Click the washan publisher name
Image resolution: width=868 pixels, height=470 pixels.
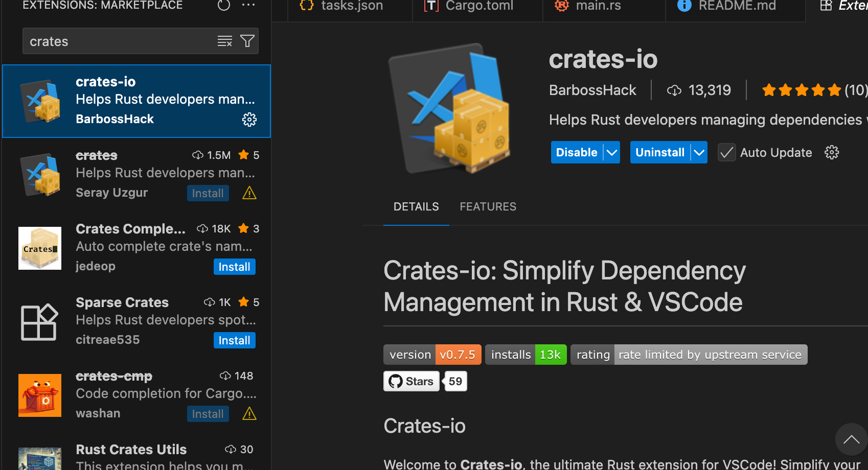coord(98,413)
